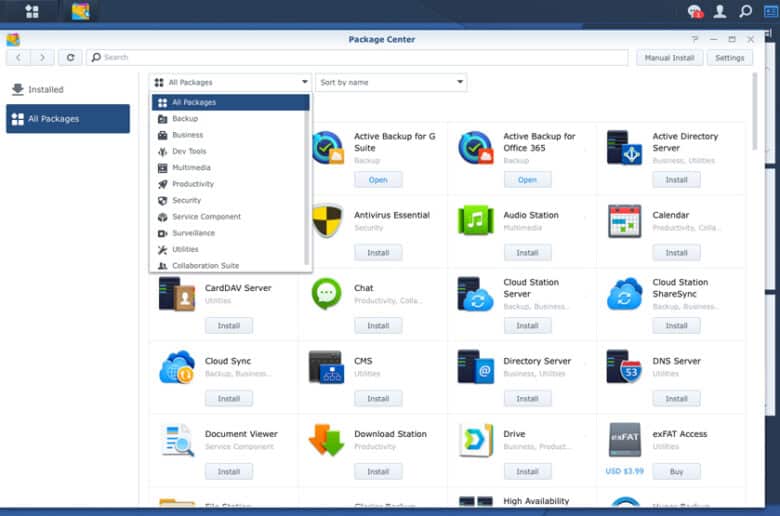Screen dimensions: 780x516
Task: Choose Service Component category from dropdown
Action: tap(230, 217)
